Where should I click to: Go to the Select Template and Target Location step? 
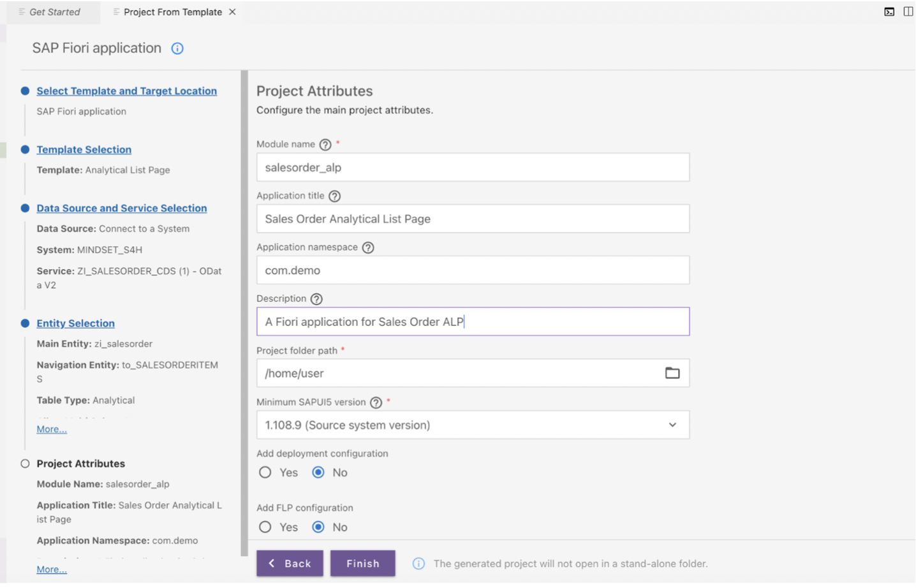126,91
